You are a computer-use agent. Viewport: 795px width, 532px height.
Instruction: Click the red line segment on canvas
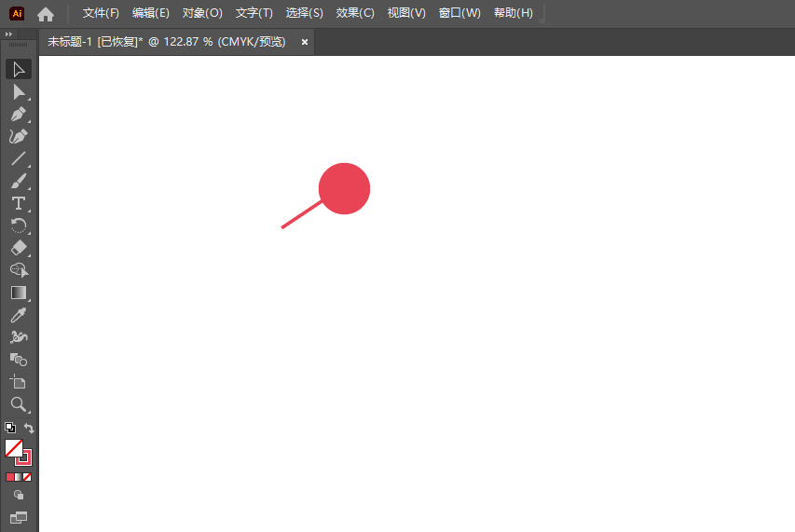point(300,216)
